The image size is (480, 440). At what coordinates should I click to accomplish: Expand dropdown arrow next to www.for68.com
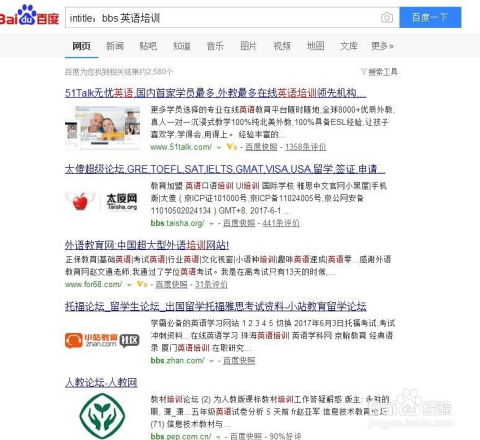[129, 285]
